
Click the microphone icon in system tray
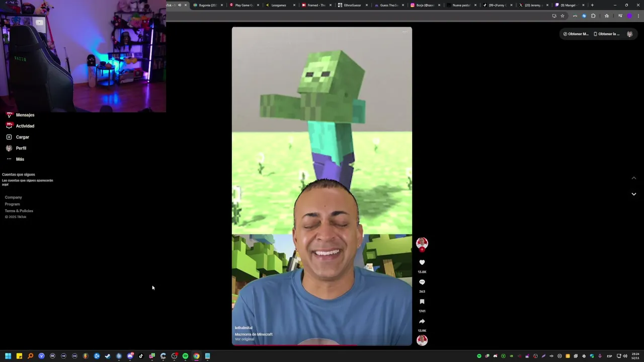(600, 356)
